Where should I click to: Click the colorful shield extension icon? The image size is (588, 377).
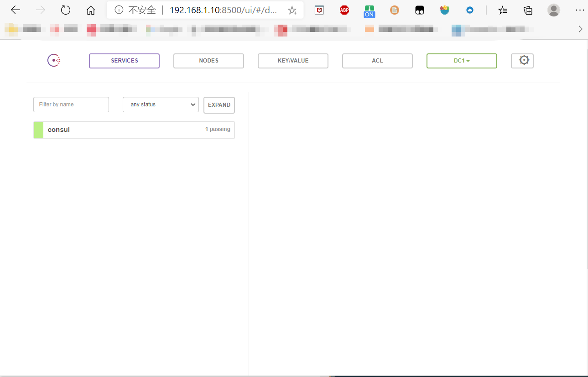click(445, 10)
